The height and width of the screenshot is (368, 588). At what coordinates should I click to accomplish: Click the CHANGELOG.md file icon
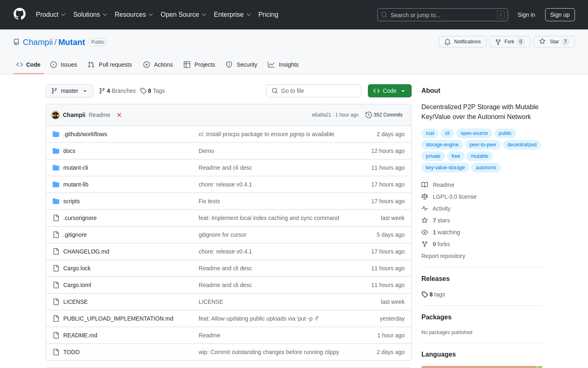pyautogui.click(x=56, y=251)
